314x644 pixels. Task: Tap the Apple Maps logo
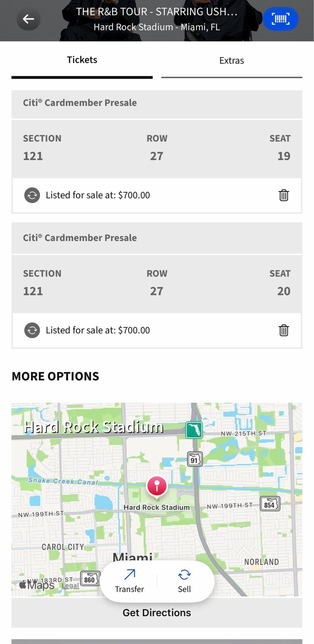point(37,585)
